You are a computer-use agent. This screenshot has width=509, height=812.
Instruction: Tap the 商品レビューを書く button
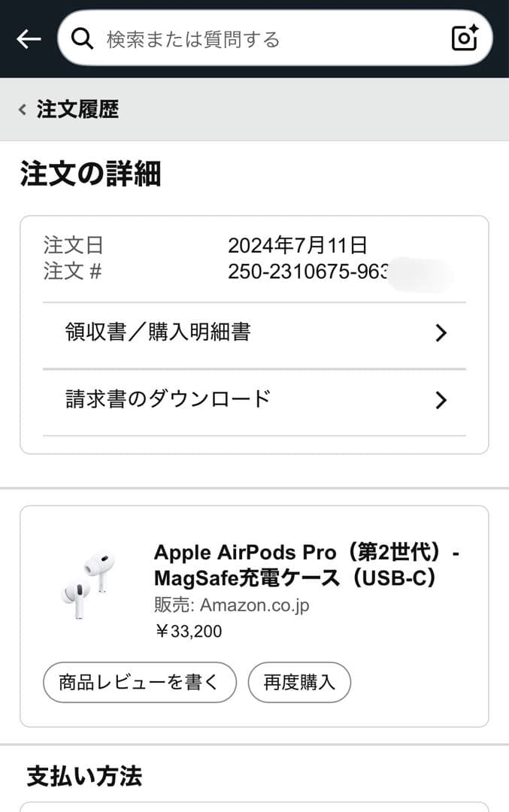(x=139, y=682)
